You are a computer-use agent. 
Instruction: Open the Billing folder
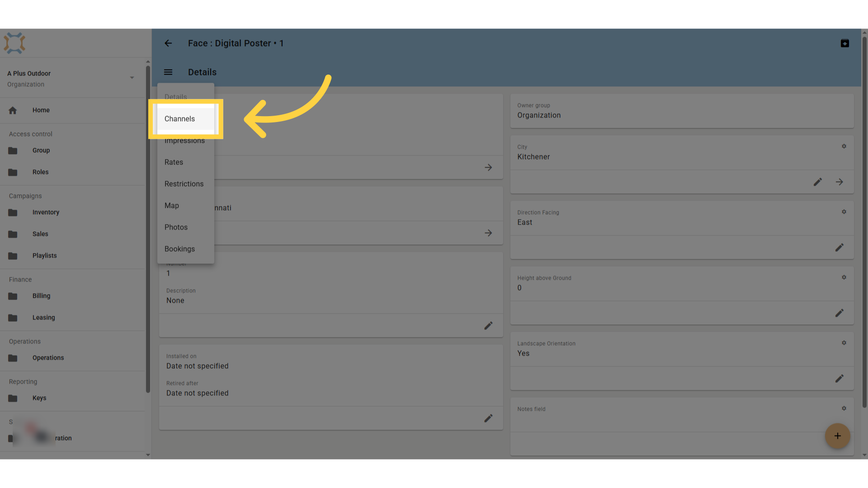pos(72,296)
